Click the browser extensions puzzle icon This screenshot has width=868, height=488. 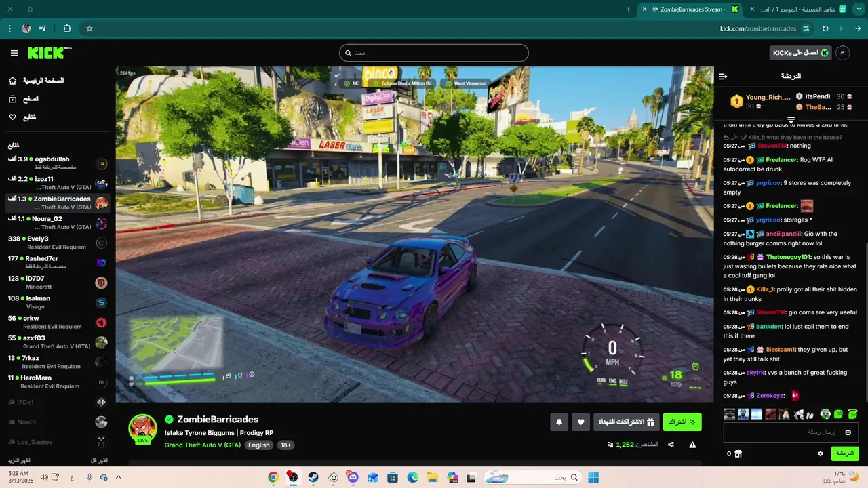(66, 28)
